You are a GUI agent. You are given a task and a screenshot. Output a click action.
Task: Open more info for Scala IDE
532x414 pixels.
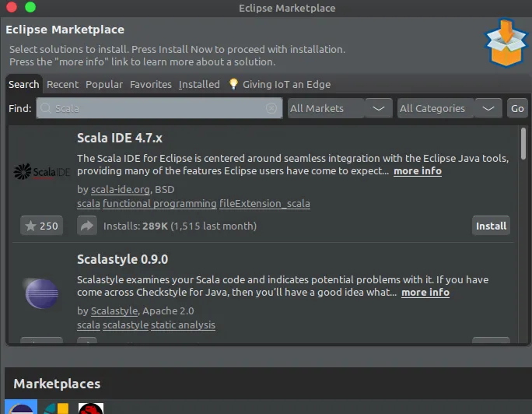click(418, 170)
